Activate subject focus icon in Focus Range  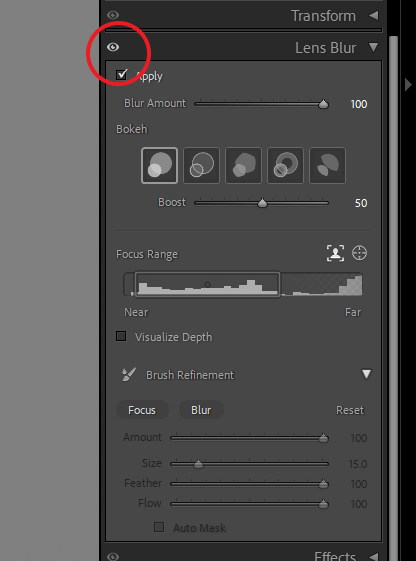336,253
